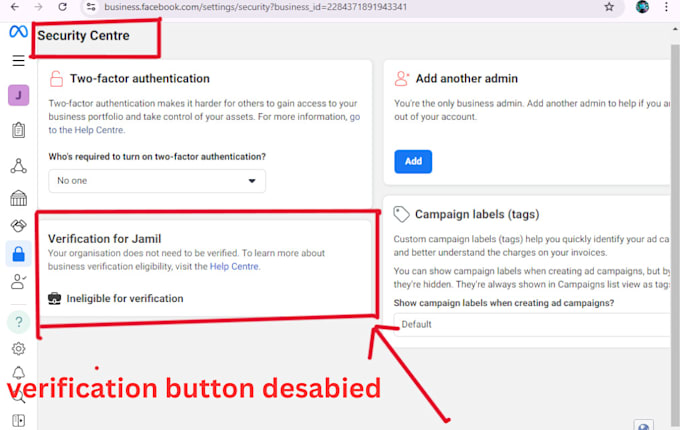Click the Security Centre heading
The width and height of the screenshot is (680, 430).
tap(83, 36)
